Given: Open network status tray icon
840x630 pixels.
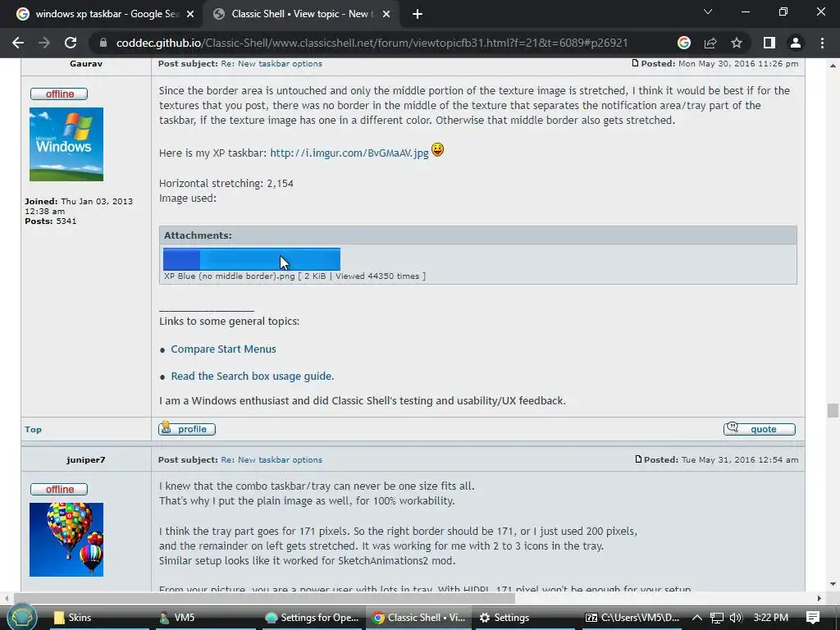Looking at the screenshot, I should 717,618.
